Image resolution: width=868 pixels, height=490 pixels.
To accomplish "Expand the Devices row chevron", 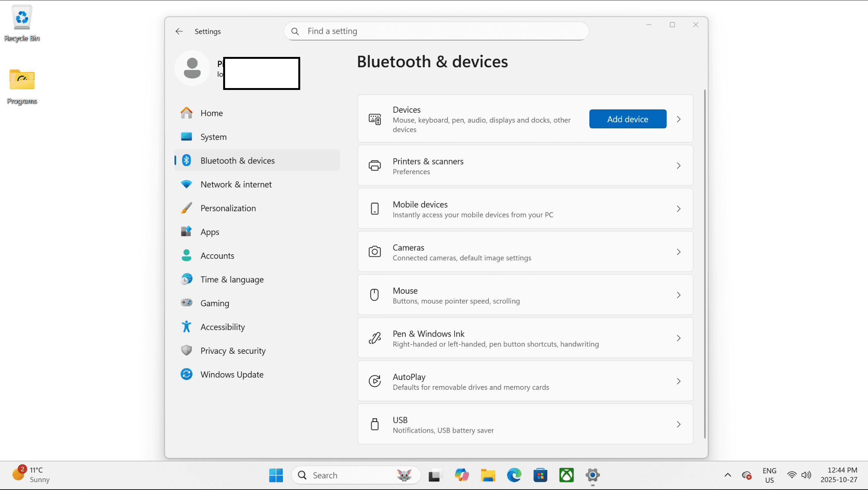I will tap(679, 119).
